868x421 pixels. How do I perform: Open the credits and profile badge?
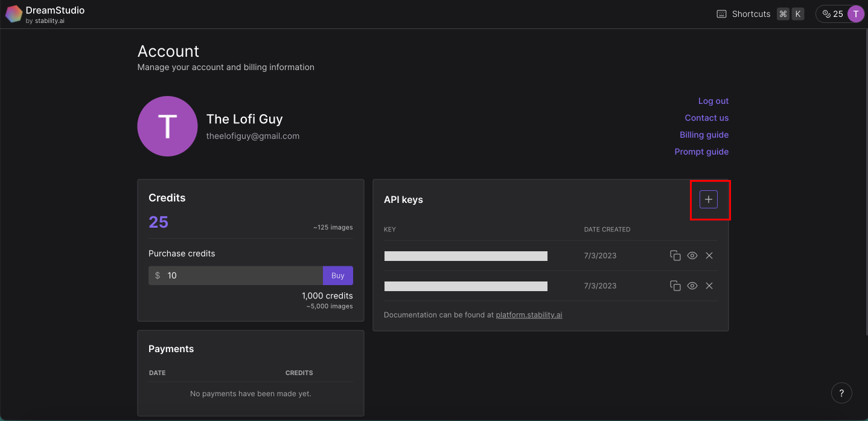tap(840, 14)
